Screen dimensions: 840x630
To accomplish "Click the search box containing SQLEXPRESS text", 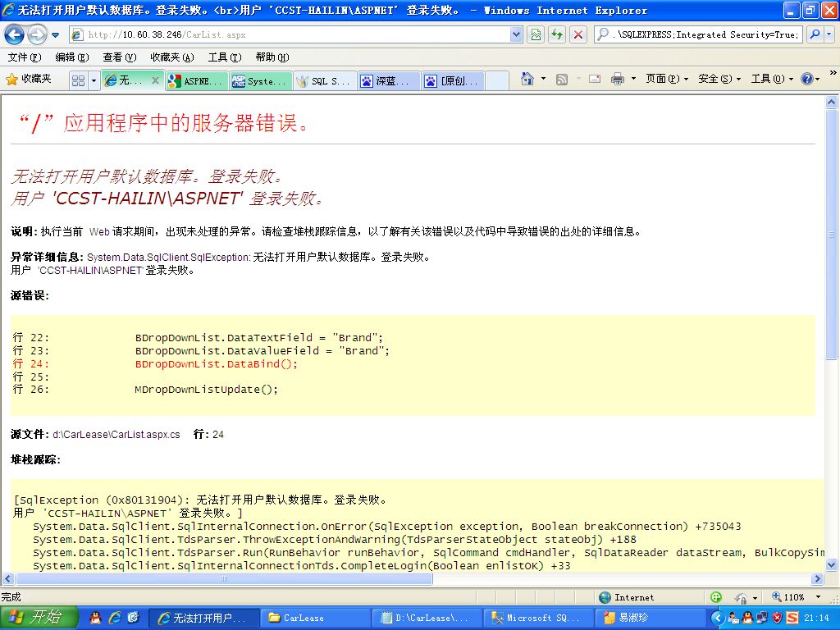I will (x=698, y=34).
